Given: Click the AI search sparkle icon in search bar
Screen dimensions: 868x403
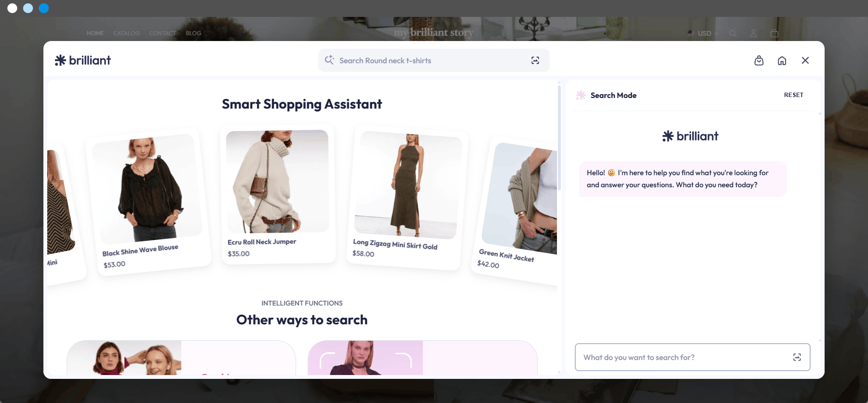Looking at the screenshot, I should point(329,60).
